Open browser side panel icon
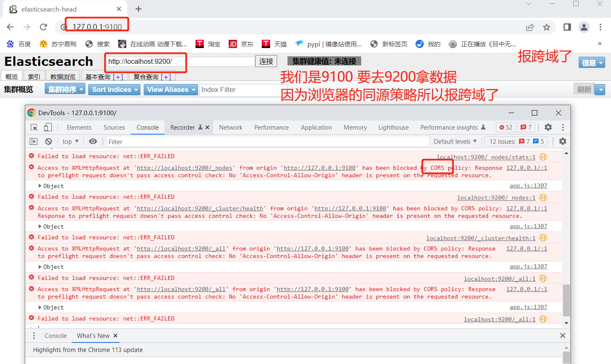The image size is (611, 364). (x=567, y=27)
